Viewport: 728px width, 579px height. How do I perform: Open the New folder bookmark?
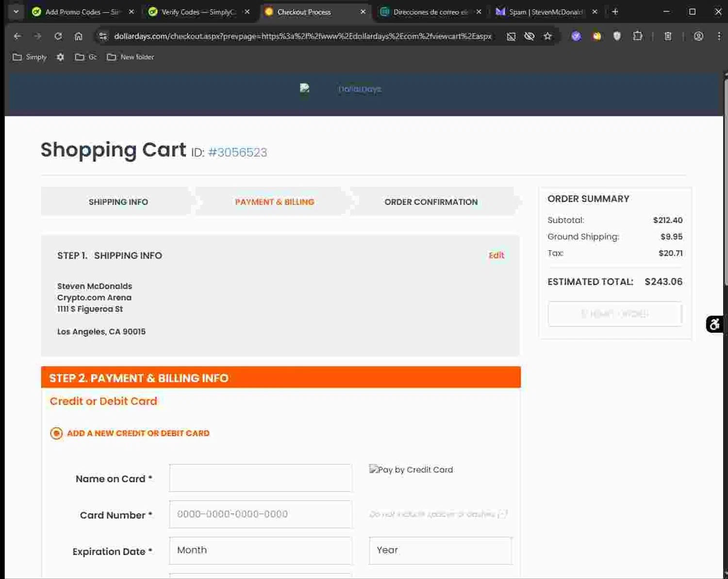(x=131, y=57)
